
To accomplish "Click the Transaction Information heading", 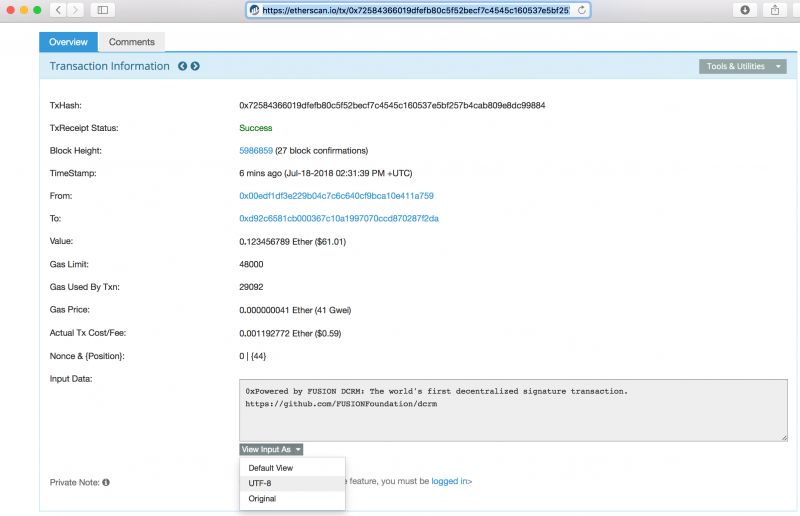I will (109, 66).
